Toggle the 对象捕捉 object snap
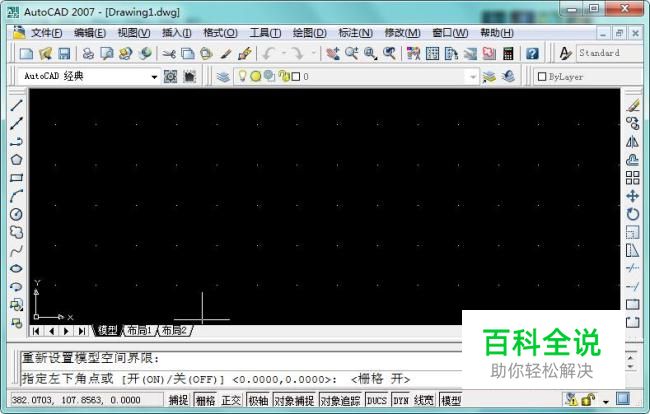Screen dimensions: 650x414 coord(294,400)
